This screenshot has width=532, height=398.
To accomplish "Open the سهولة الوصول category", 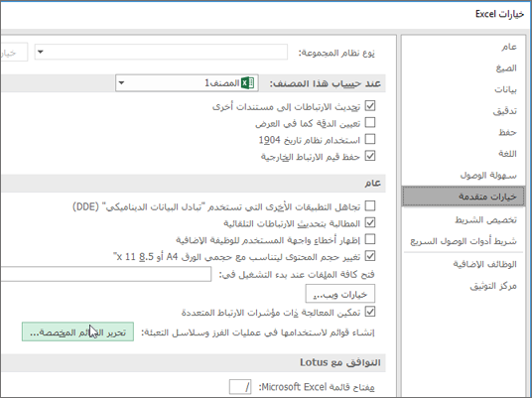I will point(488,175).
